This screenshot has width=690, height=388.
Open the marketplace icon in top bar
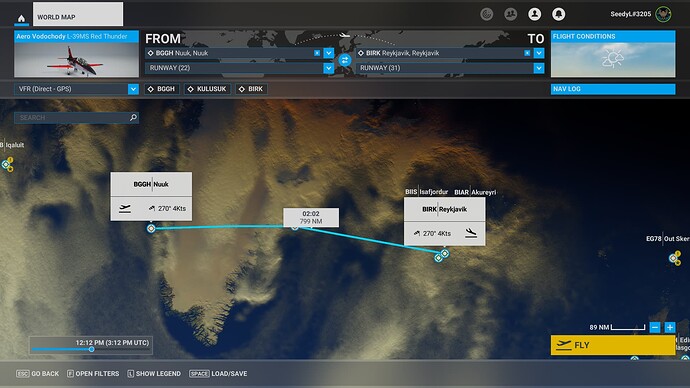[x=486, y=14]
